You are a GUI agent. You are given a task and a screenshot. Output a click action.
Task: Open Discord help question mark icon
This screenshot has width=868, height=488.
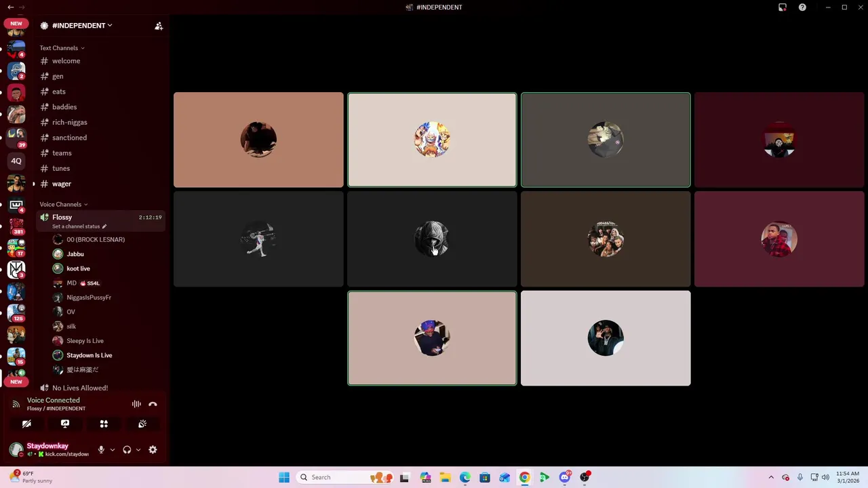click(x=802, y=7)
